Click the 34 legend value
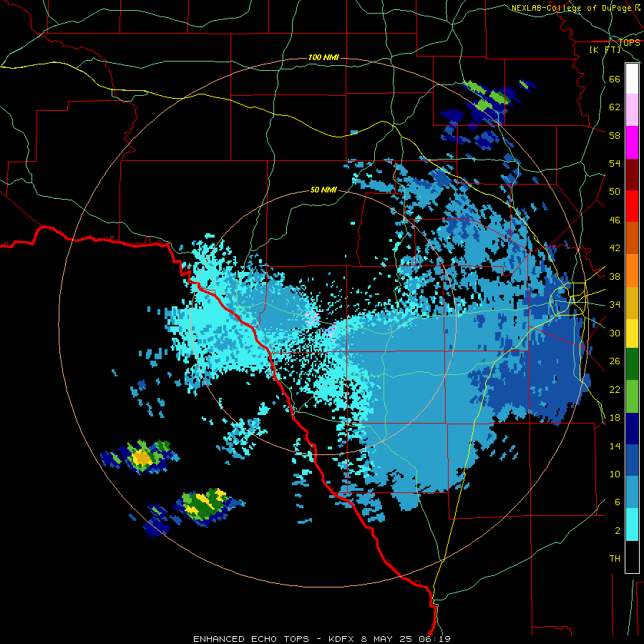Image resolution: width=644 pixels, height=644 pixels. click(x=615, y=305)
